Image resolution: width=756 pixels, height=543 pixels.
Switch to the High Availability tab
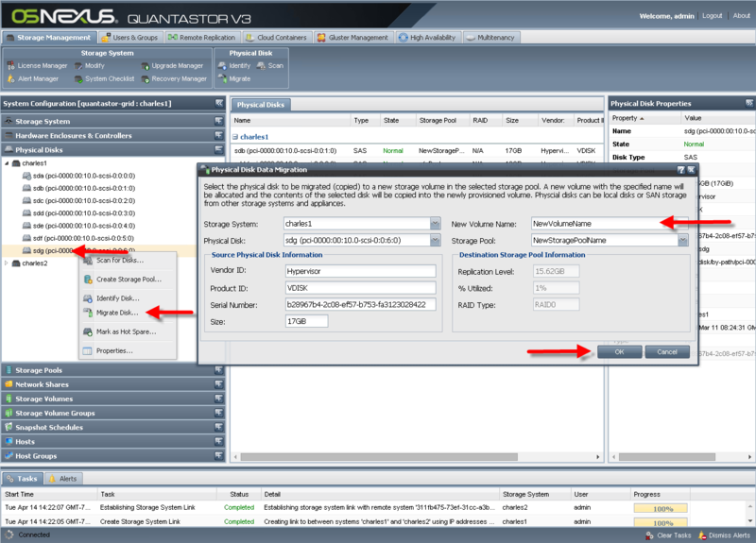pyautogui.click(x=428, y=38)
